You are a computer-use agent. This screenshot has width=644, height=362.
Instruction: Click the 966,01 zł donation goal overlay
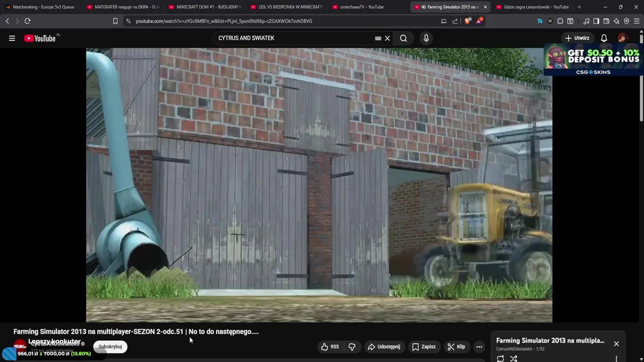coord(54,353)
